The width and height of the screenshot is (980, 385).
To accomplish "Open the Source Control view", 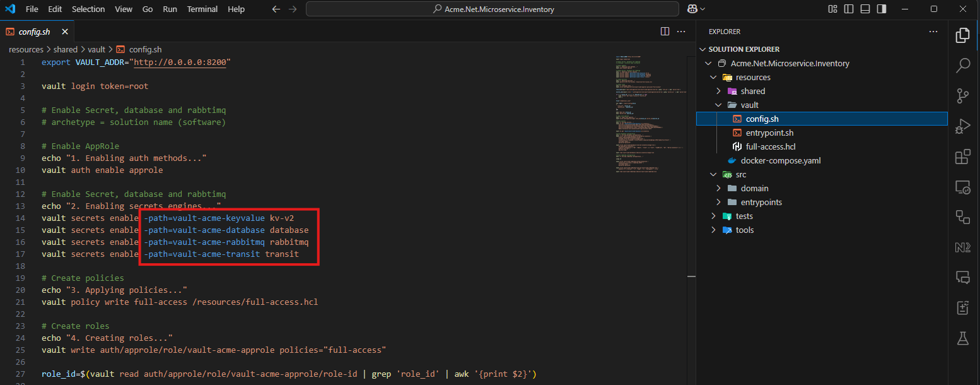I will tap(962, 95).
